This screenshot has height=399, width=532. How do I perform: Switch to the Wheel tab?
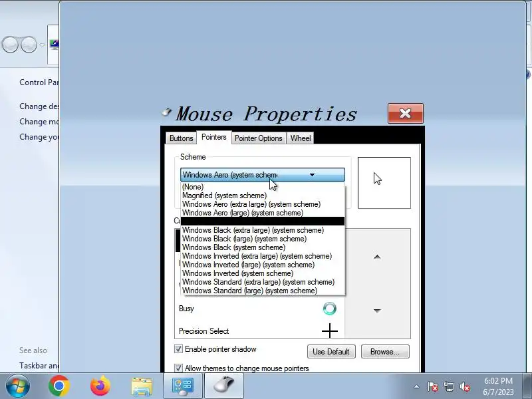[301, 138]
